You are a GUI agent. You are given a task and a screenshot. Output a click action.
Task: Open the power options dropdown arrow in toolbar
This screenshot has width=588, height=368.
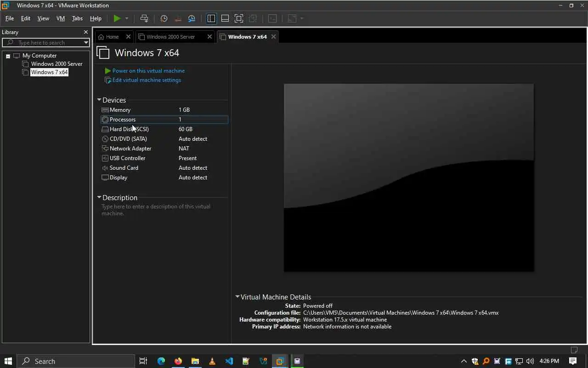pos(127,18)
